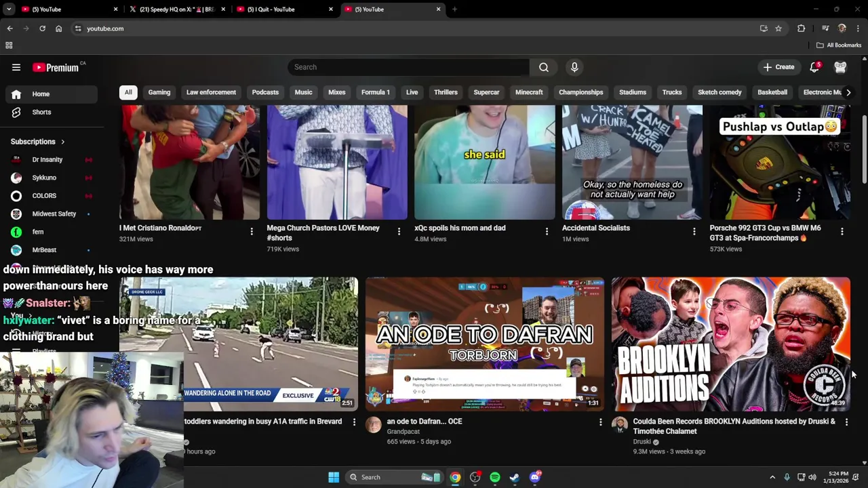Click the Druski channel avatar

tap(620, 425)
